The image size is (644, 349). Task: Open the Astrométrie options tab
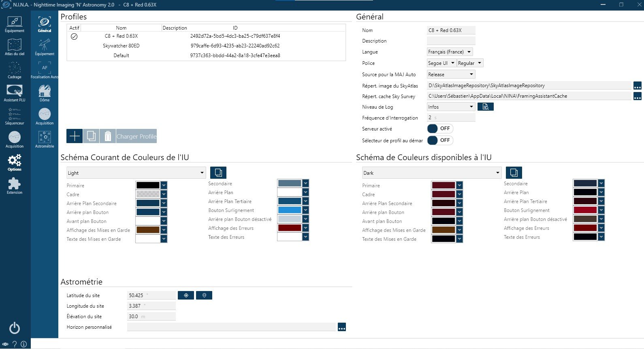[45, 139]
